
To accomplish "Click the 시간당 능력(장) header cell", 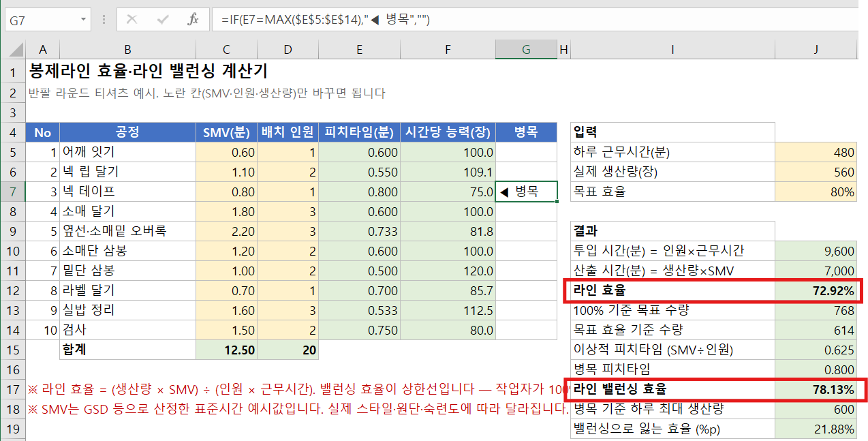I will pyautogui.click(x=448, y=132).
